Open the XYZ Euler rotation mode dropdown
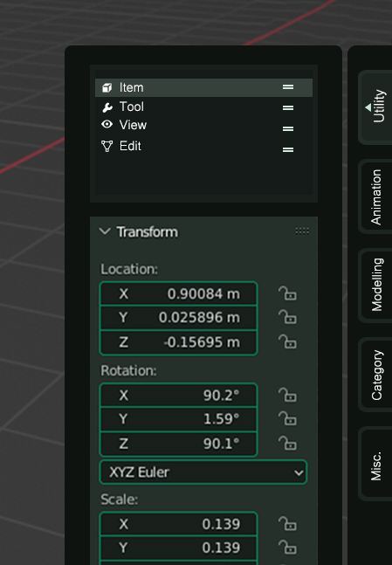This screenshot has height=565, width=392. click(203, 472)
